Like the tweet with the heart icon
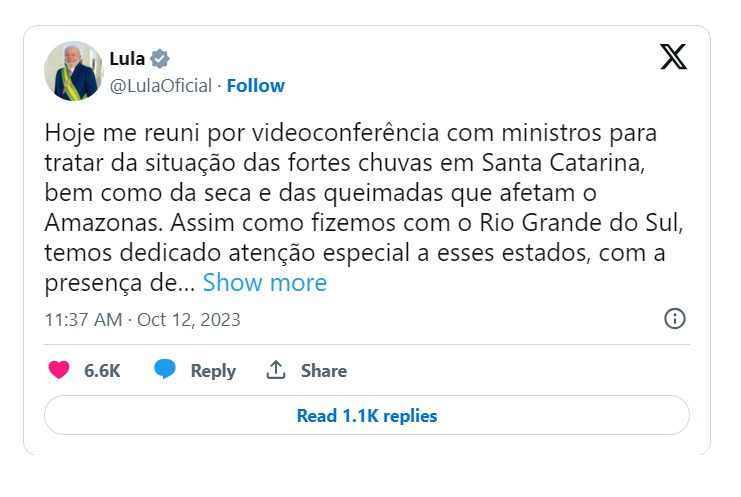This screenshot has width=741, height=497. (60, 370)
